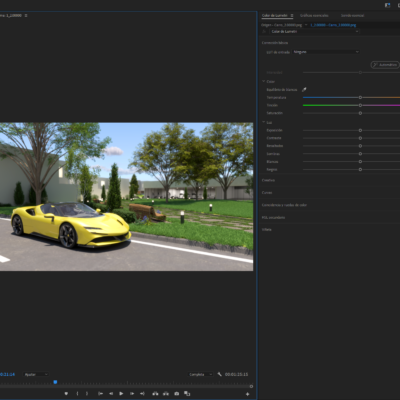Step forward one frame
Viewport: 400px width, 400px height.
coord(132,394)
